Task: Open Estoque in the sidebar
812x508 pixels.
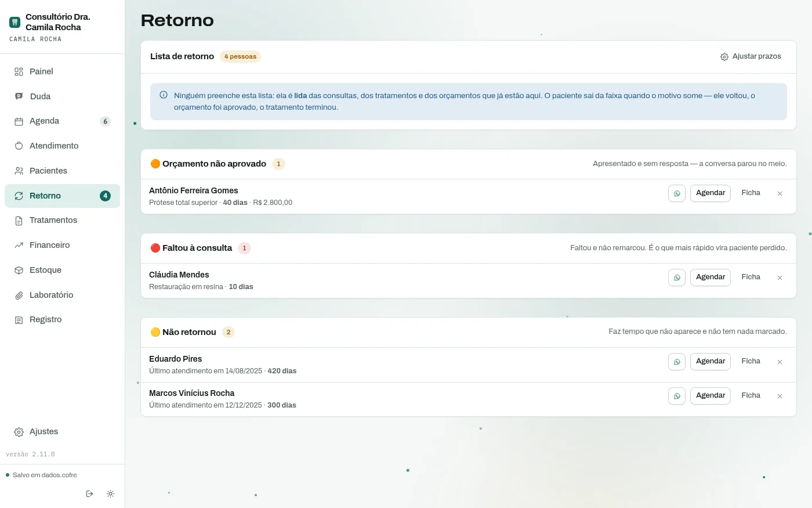Action: coord(62,270)
